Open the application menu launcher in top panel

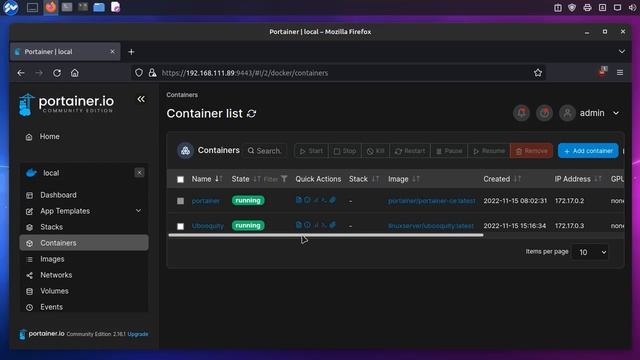[11, 7]
